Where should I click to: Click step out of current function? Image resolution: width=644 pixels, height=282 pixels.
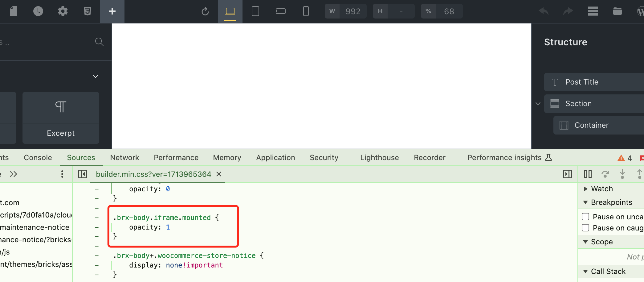pos(640,174)
